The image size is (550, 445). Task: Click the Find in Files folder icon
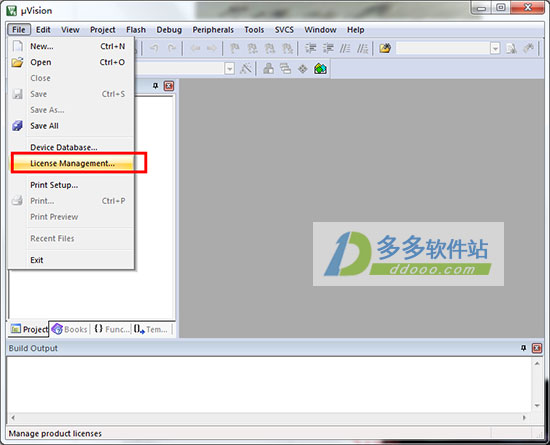pyautogui.click(x=385, y=48)
